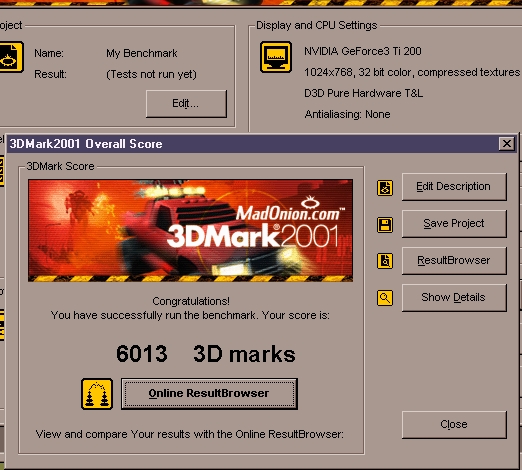
Task: Launch the Online ResultBrowser
Action: coord(209,394)
